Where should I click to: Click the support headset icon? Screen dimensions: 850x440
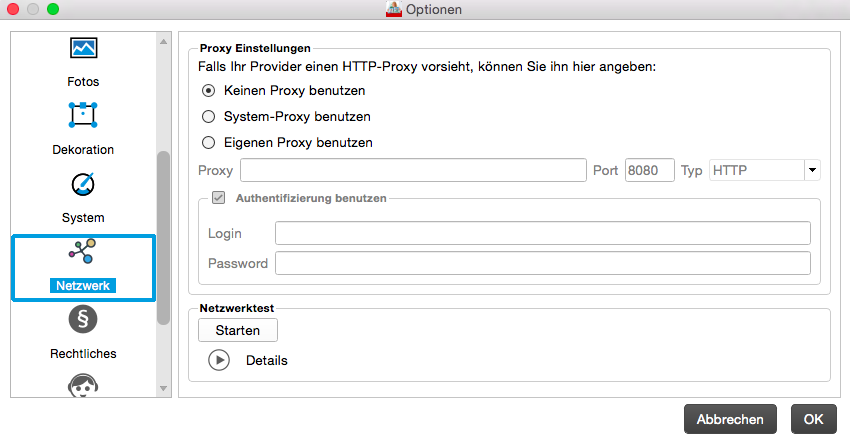tap(83, 386)
